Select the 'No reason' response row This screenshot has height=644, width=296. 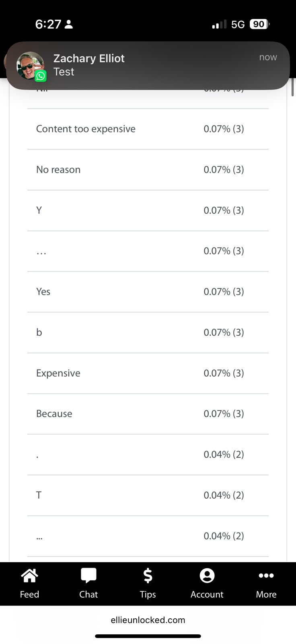tap(148, 170)
